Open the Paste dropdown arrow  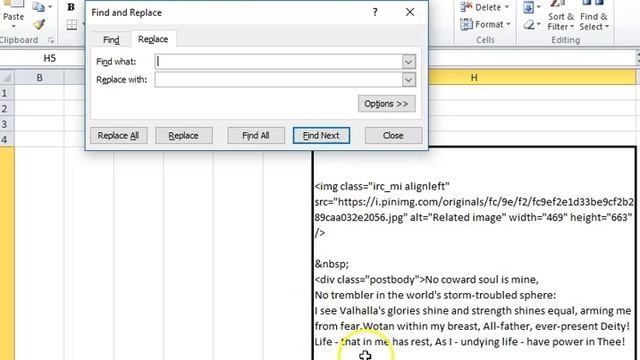click(13, 27)
